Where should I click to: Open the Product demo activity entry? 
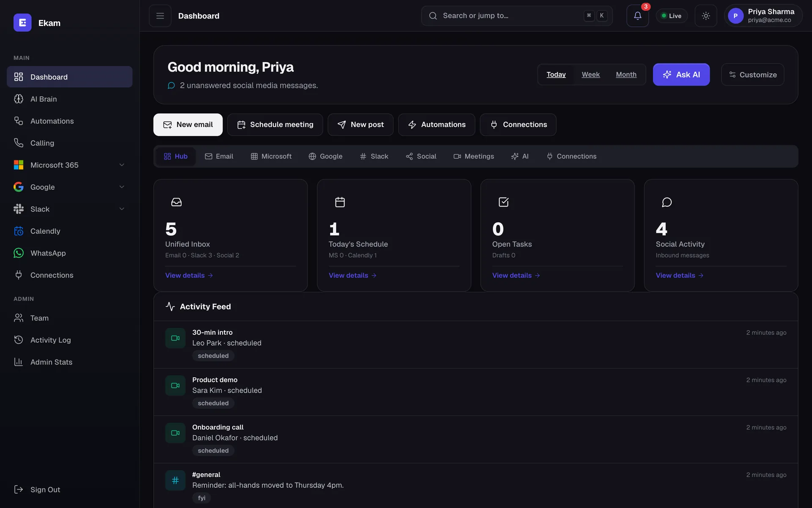[x=476, y=392]
